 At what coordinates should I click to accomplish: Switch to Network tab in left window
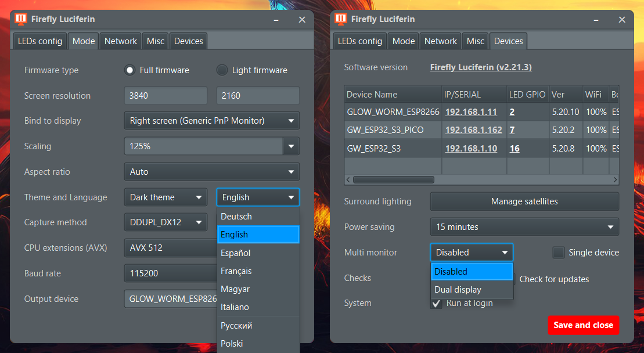click(x=120, y=41)
